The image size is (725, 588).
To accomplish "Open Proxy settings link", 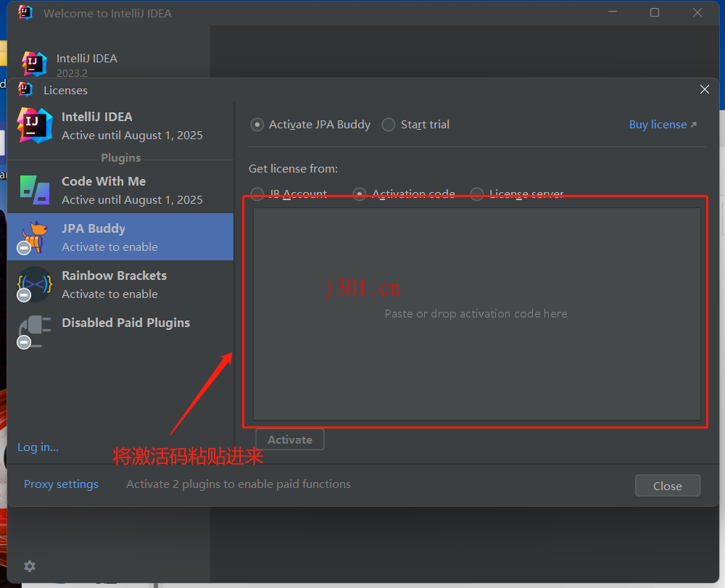I will pos(61,484).
